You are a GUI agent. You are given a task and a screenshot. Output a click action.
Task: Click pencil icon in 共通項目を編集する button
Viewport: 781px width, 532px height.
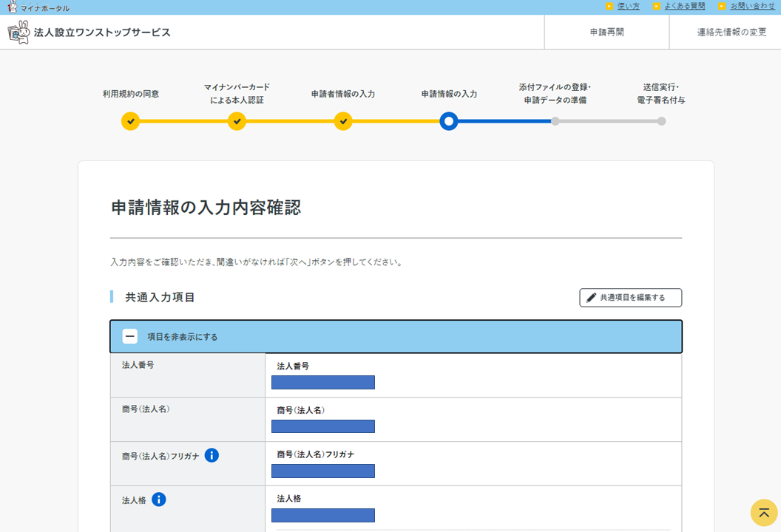tap(591, 298)
